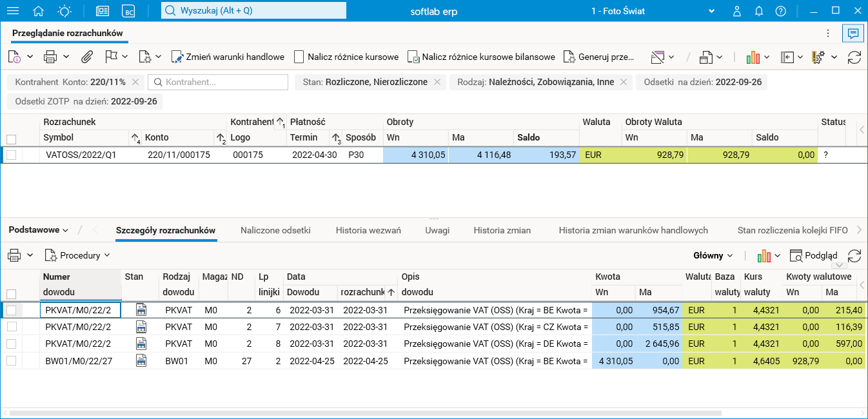
Task: Click the Saldo column header under Obroty
Action: (x=546, y=137)
